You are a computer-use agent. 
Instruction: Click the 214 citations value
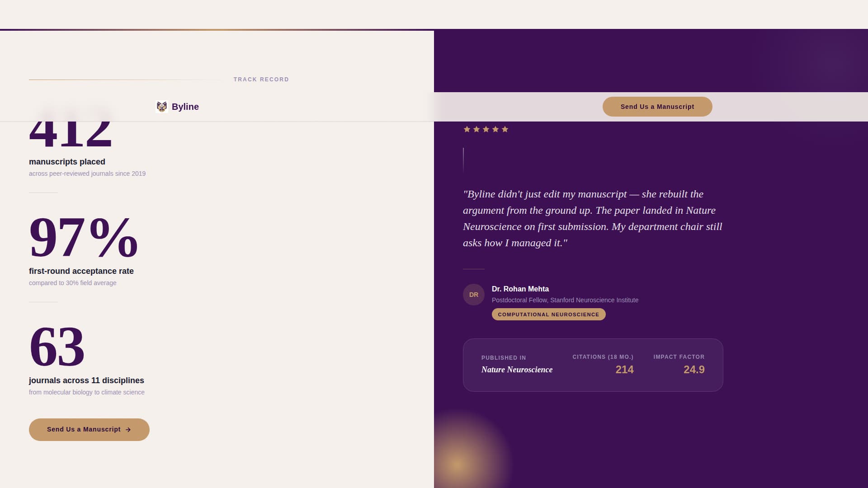click(624, 370)
